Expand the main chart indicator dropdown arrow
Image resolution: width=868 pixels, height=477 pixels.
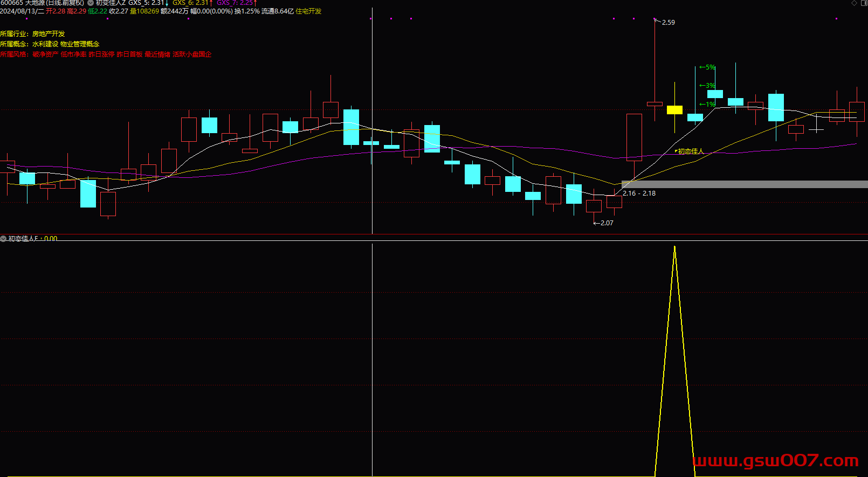[x=91, y=3]
